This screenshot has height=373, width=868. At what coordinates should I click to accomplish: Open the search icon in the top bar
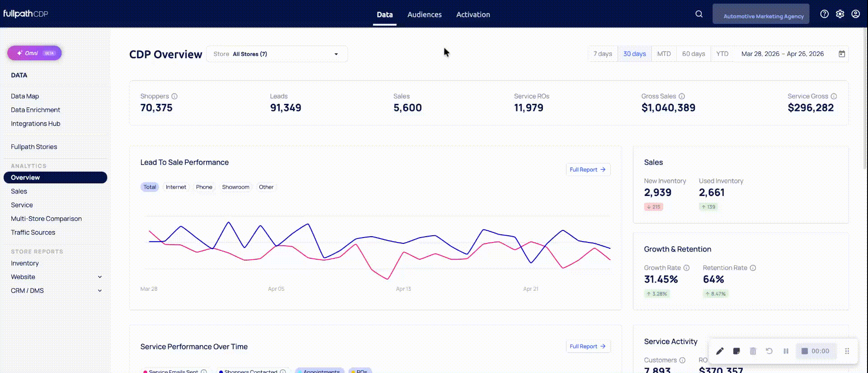(699, 14)
